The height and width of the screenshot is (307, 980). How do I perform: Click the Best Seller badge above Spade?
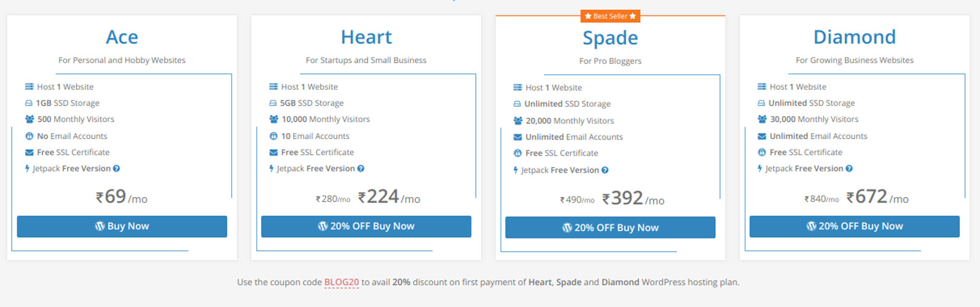click(610, 16)
